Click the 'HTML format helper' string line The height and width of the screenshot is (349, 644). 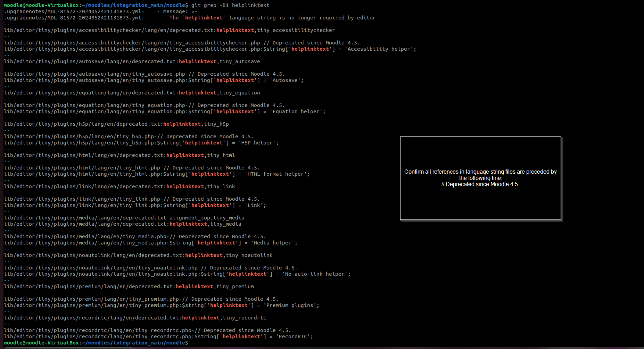point(157,174)
